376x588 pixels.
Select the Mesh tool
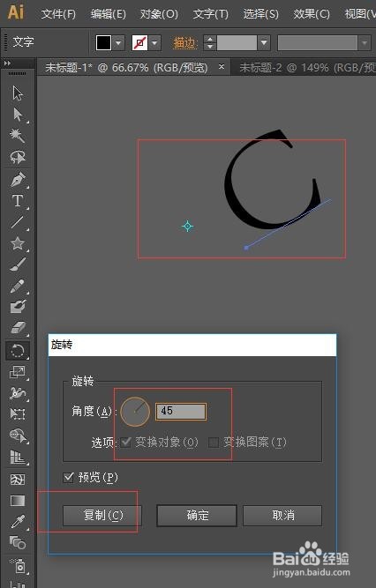[x=18, y=480]
